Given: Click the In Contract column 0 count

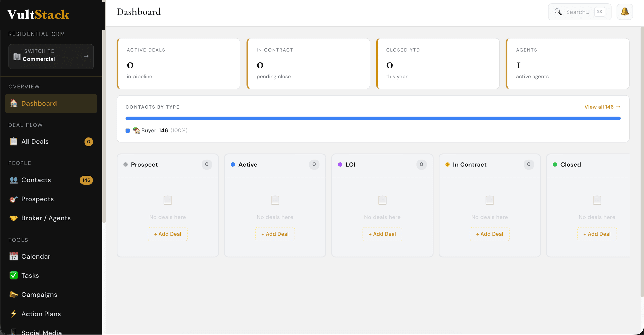Looking at the screenshot, I should click(x=529, y=164).
